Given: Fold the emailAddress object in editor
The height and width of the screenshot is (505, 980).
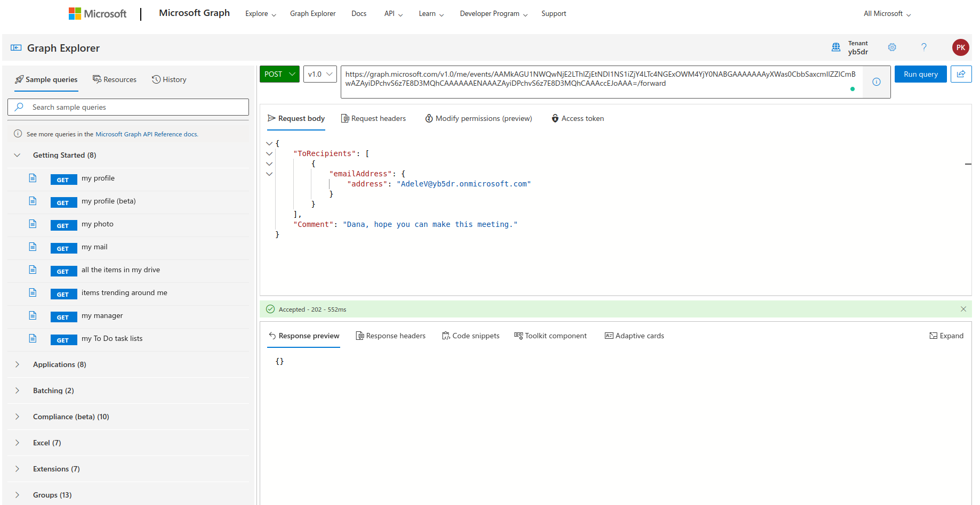Looking at the screenshot, I should 269,174.
